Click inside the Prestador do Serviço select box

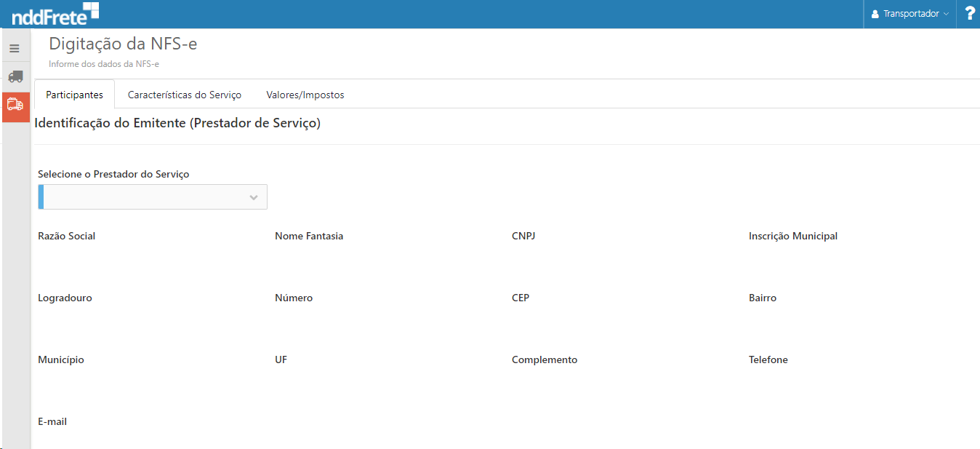click(x=145, y=197)
